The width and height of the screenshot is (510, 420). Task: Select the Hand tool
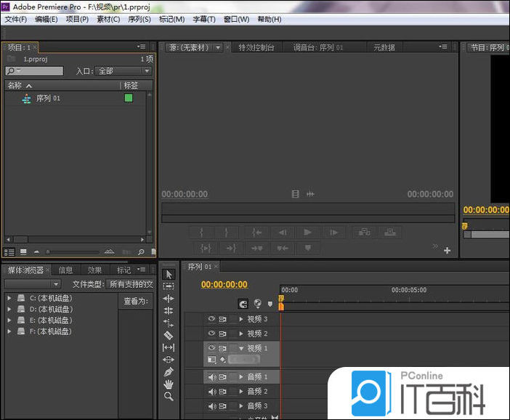tap(169, 384)
